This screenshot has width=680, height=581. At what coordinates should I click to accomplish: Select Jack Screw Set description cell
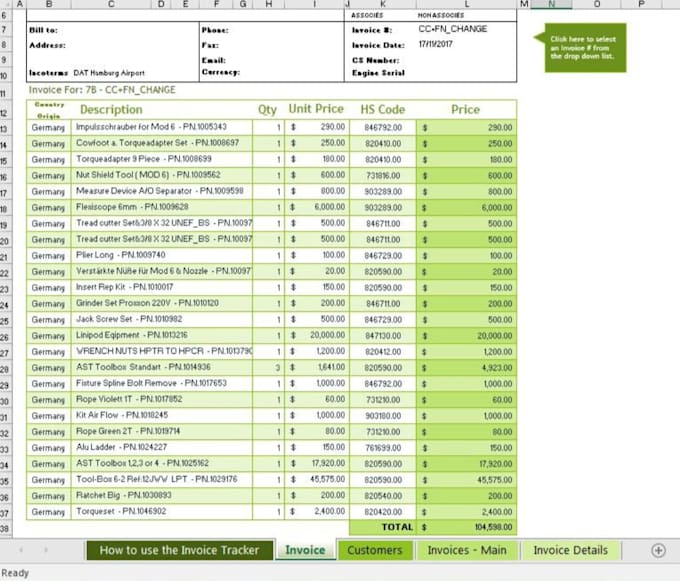point(161,320)
